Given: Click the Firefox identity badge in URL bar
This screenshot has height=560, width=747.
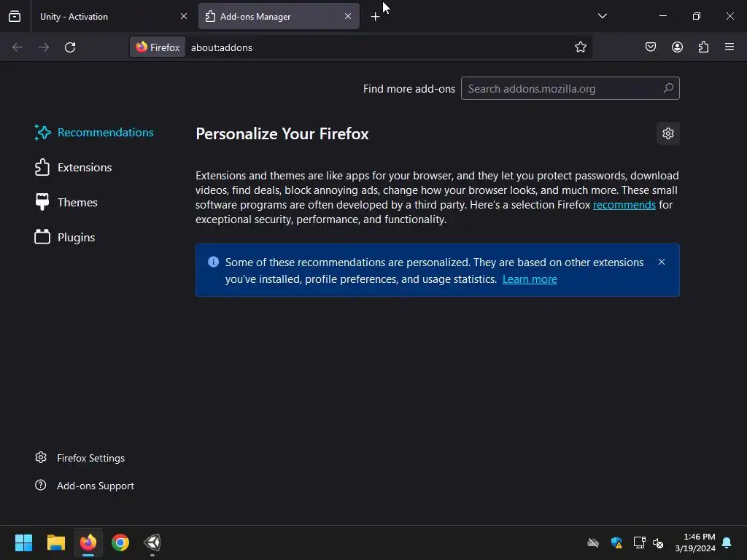Looking at the screenshot, I should [158, 47].
